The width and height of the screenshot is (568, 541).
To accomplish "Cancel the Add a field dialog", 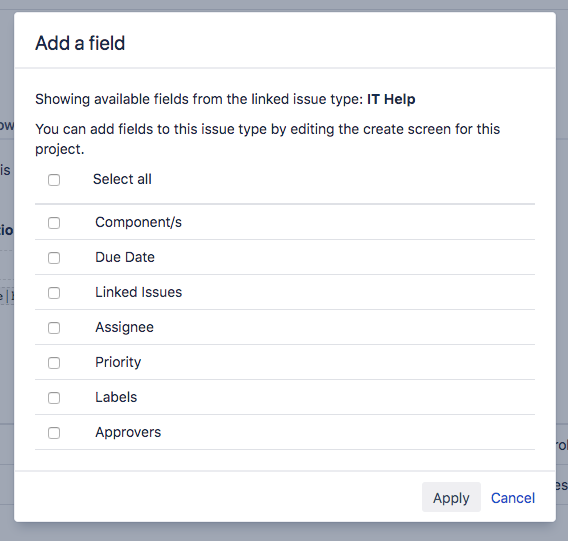I will click(x=513, y=498).
